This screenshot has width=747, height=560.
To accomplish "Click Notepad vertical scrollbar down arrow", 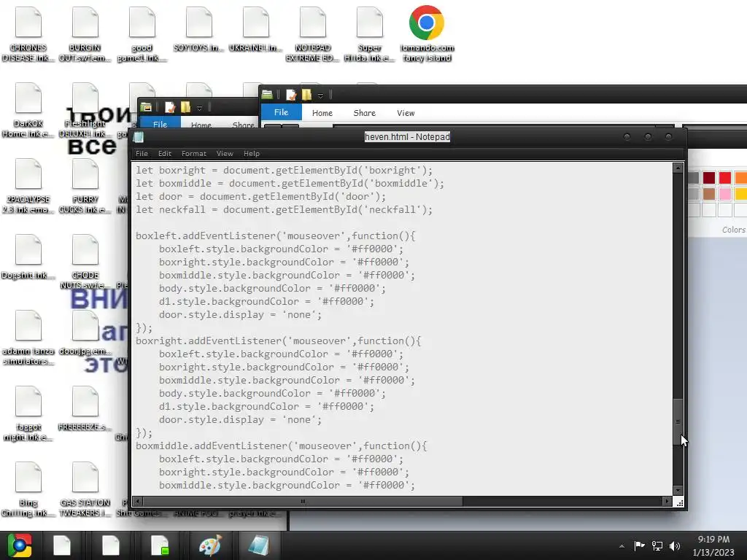I will (x=678, y=490).
